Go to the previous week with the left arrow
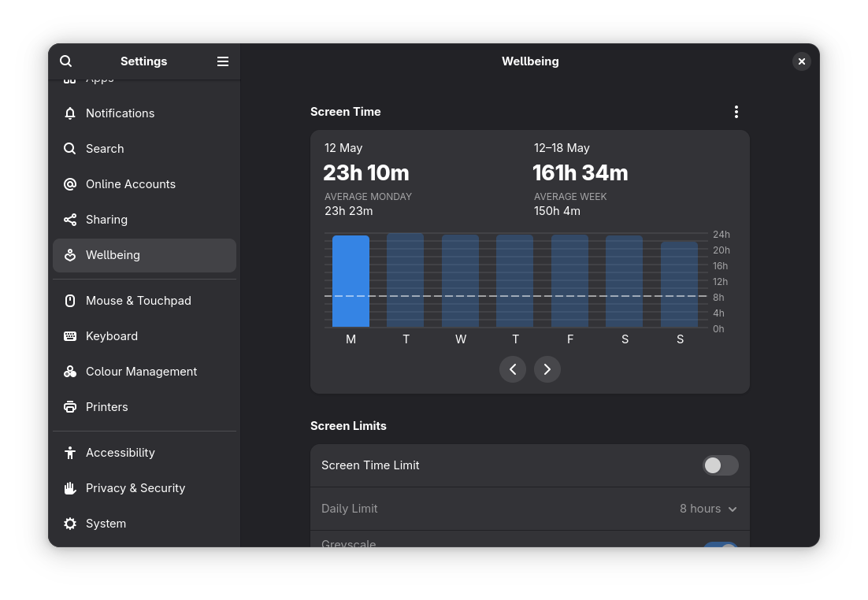 [x=513, y=369]
